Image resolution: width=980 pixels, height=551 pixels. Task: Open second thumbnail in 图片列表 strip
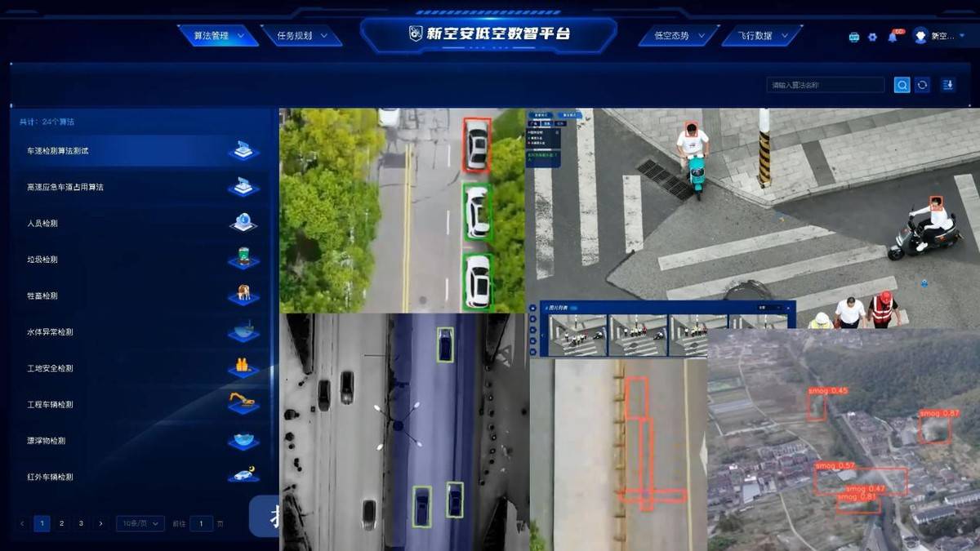tap(637, 335)
